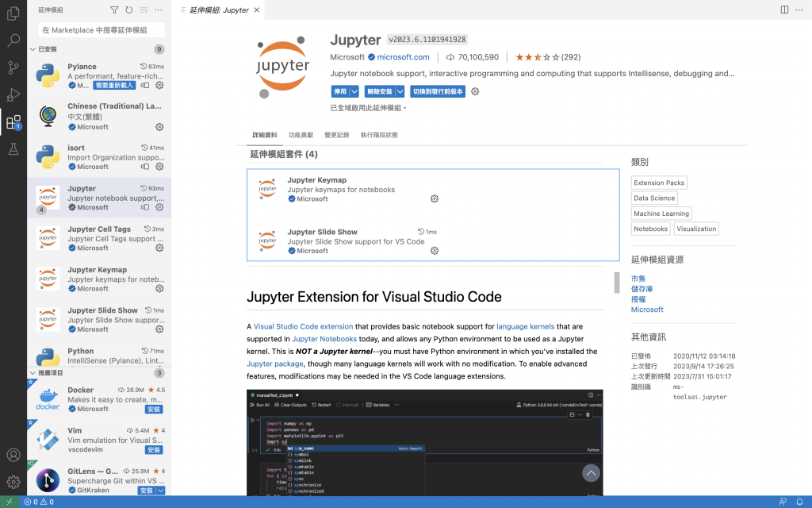This screenshot has height=508, width=812.
Task: Open the 授權 license link
Action: (x=638, y=299)
